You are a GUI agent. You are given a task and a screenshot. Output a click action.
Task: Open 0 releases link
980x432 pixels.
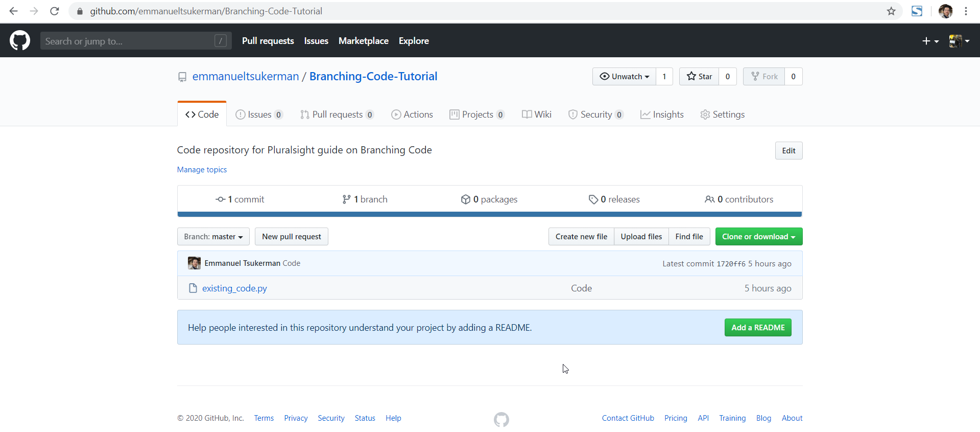(x=614, y=199)
